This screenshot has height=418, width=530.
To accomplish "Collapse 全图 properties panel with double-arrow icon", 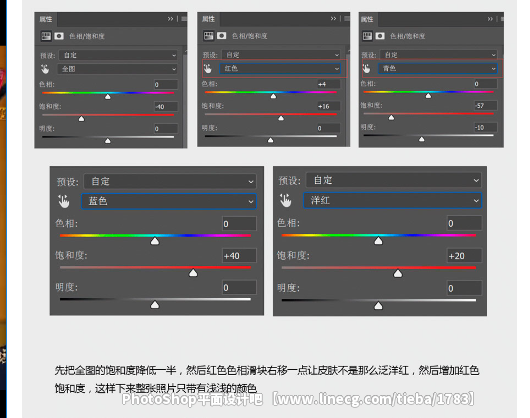I will [x=170, y=19].
